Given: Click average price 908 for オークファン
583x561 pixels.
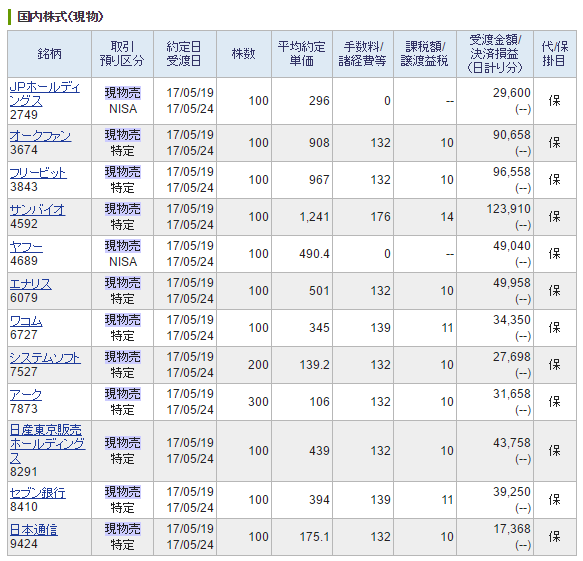Looking at the screenshot, I should pos(319,143).
